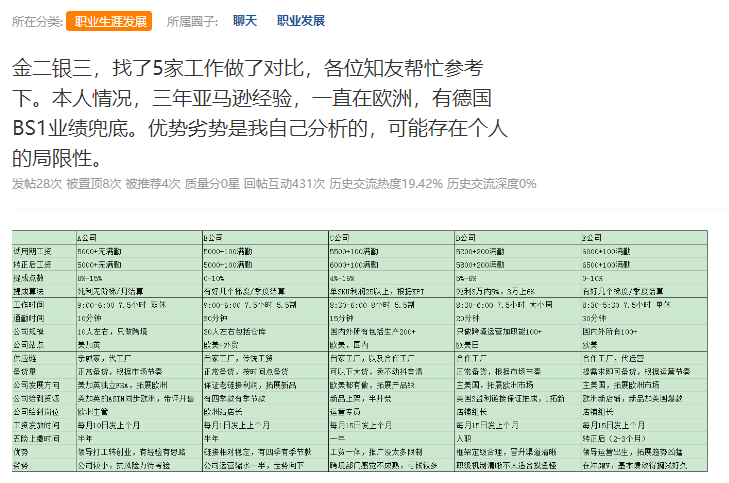This screenshot has height=483, width=729.
Task: Click the 公司规模 row label
Action: tap(28, 331)
